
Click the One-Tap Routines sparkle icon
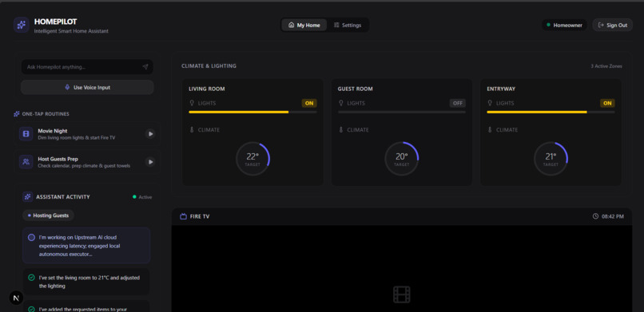(x=17, y=114)
